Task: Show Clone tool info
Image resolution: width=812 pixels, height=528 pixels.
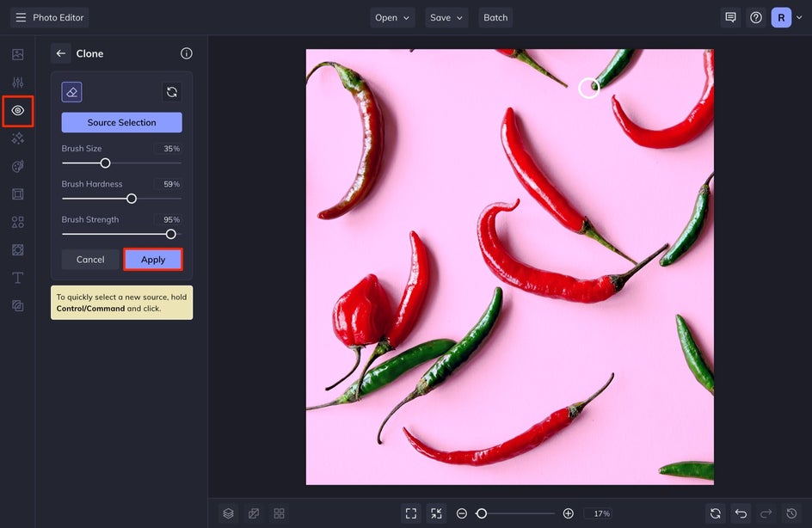Action: tap(187, 53)
